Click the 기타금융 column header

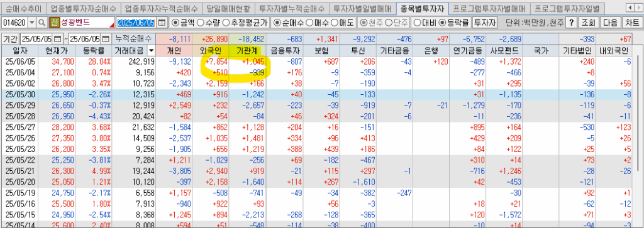click(x=395, y=51)
